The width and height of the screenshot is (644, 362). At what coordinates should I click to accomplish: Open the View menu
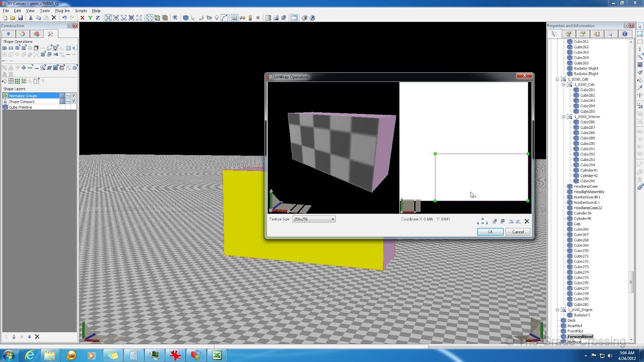tap(30, 11)
